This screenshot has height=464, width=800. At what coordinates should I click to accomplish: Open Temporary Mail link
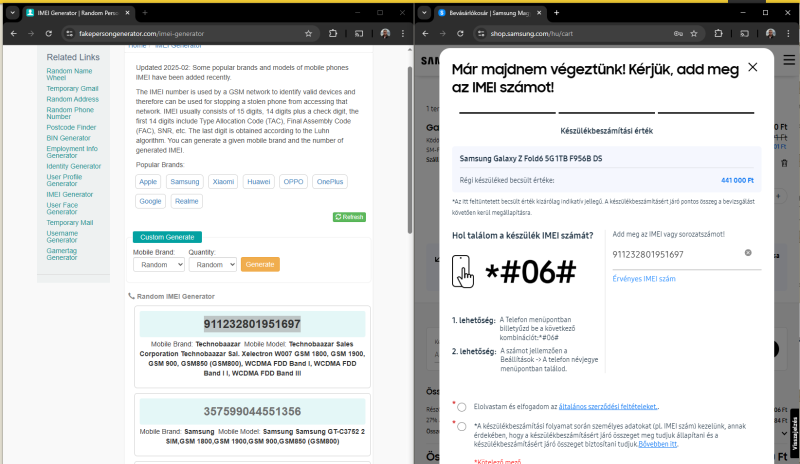pos(69,223)
